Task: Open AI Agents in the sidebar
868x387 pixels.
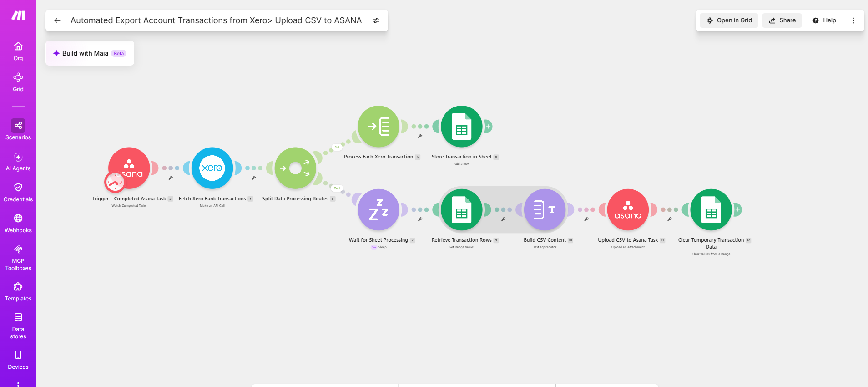Action: [18, 162]
